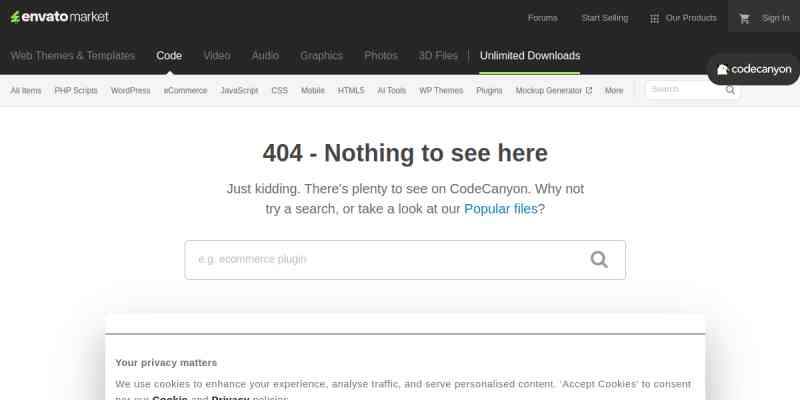Click the Sign In link
800x400 pixels.
click(775, 18)
